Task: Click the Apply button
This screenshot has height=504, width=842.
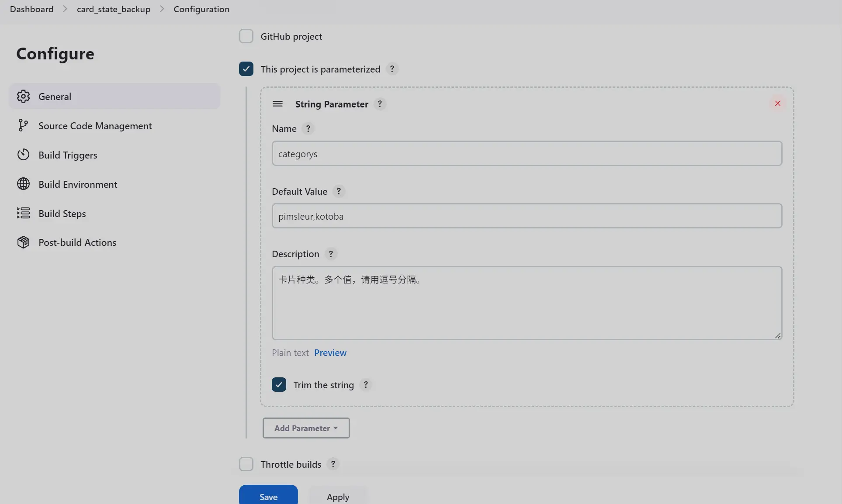Action: (x=337, y=496)
